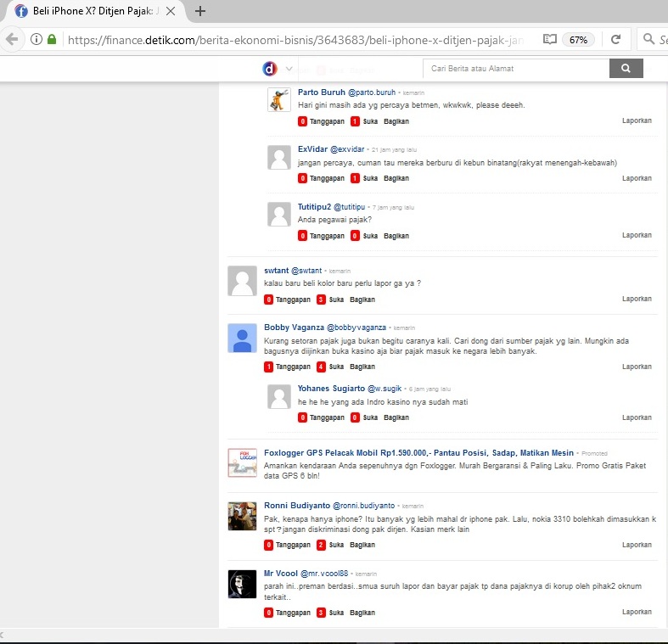Click the detik round logo icon
Viewport: 668px width, 644px height.
[x=270, y=69]
